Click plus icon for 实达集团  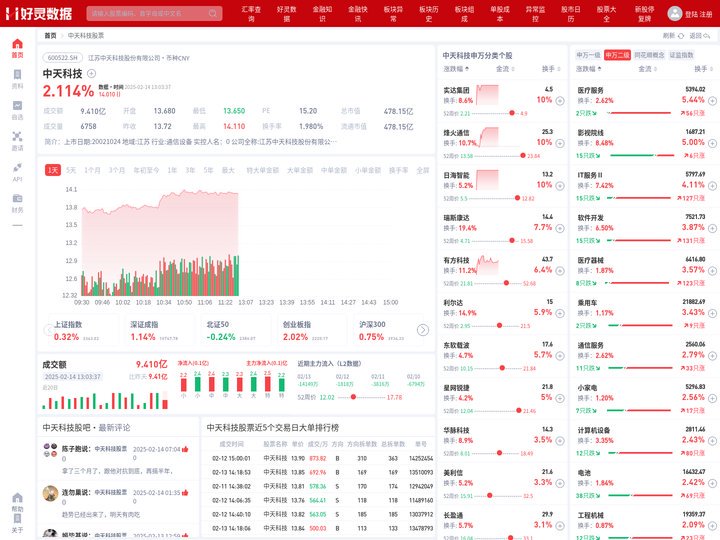(560, 101)
